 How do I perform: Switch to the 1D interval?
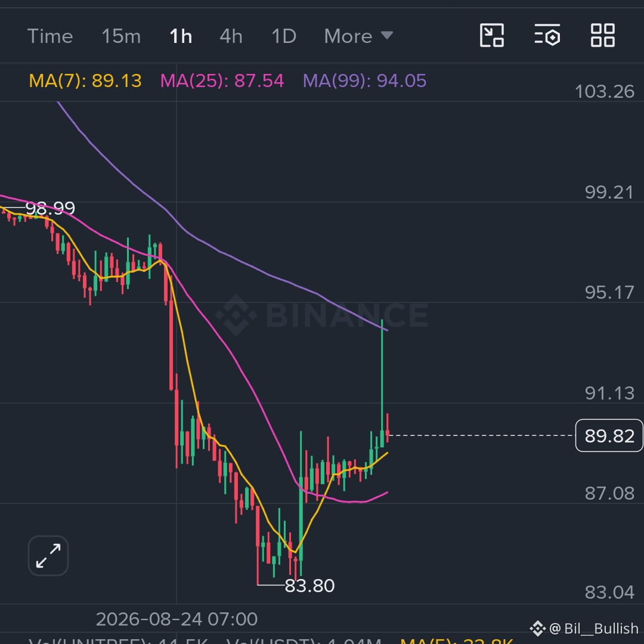point(284,36)
